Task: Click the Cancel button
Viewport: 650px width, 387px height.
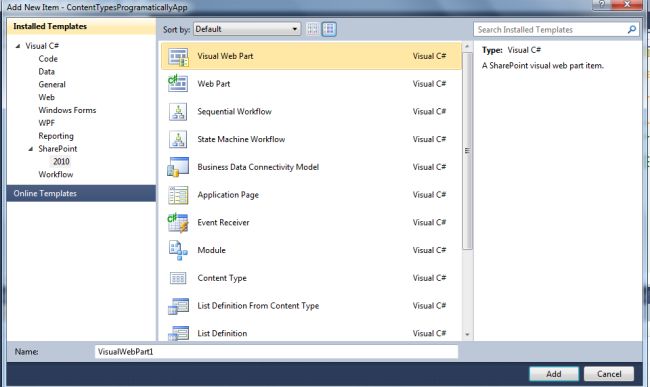Action: pyautogui.click(x=609, y=374)
